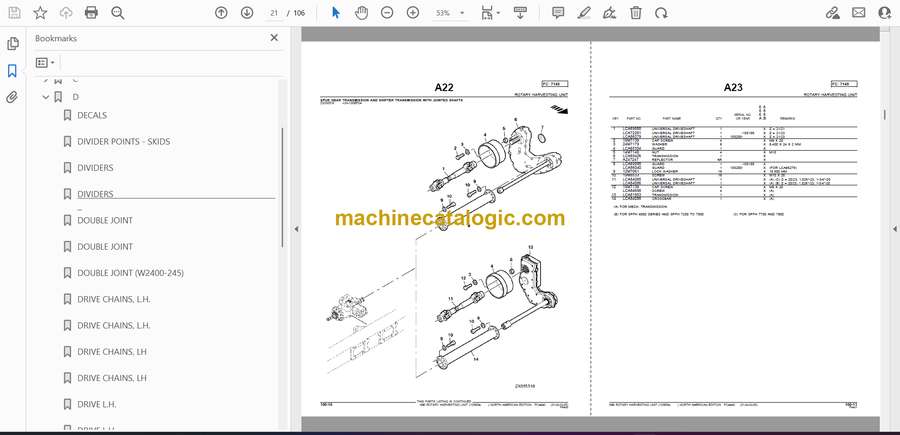Collapse the D bookmark group
The width and height of the screenshot is (900, 435).
[x=46, y=98]
